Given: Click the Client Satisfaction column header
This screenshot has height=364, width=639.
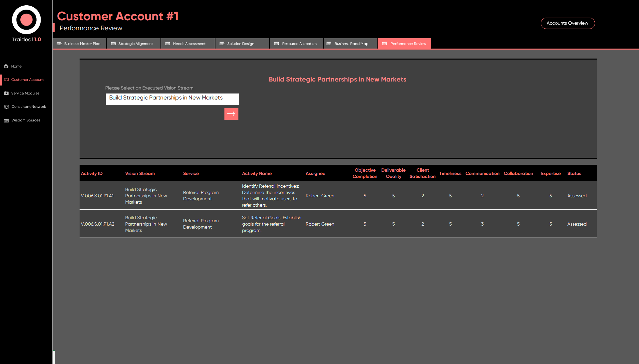Looking at the screenshot, I should pos(422,173).
